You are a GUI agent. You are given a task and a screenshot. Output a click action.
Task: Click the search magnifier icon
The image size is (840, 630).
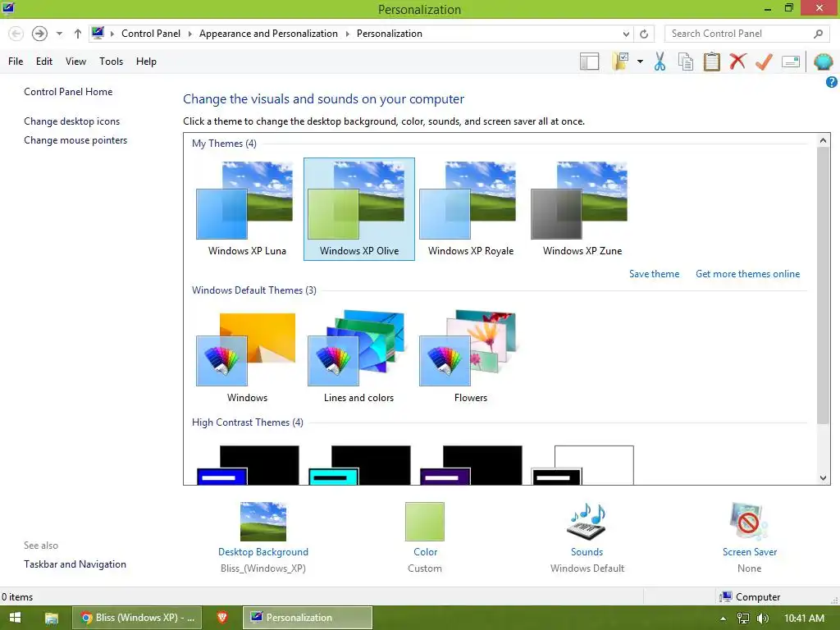pyautogui.click(x=818, y=34)
